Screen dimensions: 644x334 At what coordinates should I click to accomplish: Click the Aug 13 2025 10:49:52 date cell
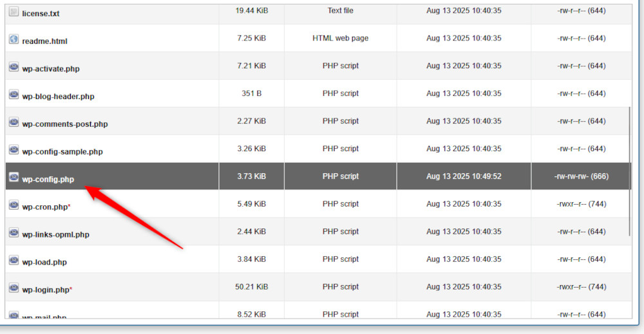(464, 176)
